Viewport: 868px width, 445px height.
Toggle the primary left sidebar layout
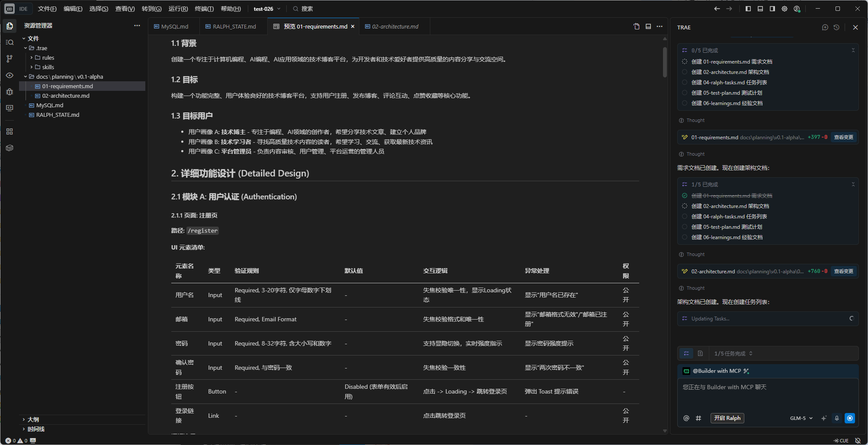(748, 9)
